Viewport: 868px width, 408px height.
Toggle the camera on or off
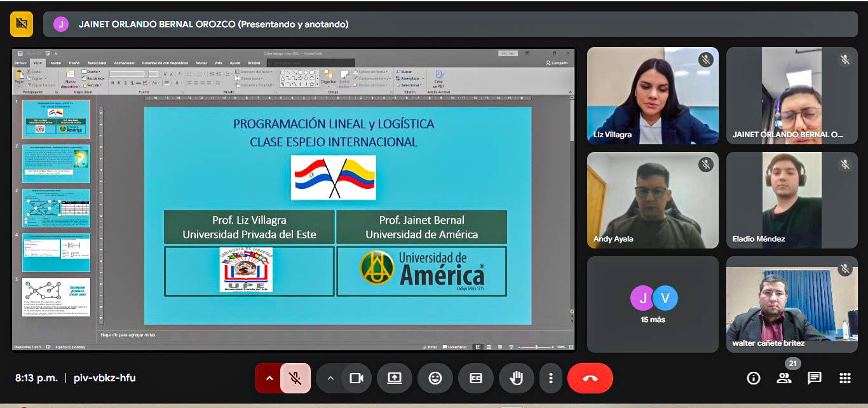(356, 378)
